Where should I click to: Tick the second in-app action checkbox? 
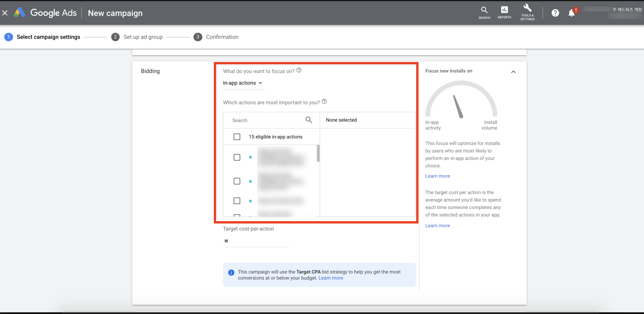pos(237,181)
